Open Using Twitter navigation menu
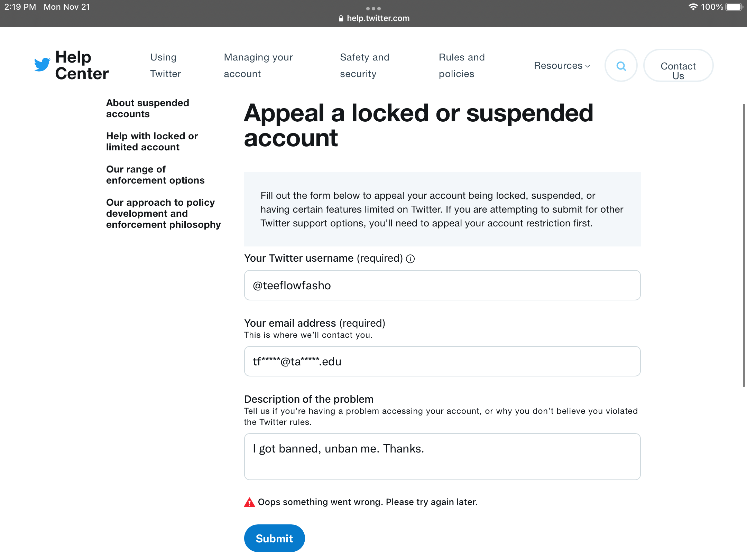Screen dimensions: 747x560 (x=165, y=65)
